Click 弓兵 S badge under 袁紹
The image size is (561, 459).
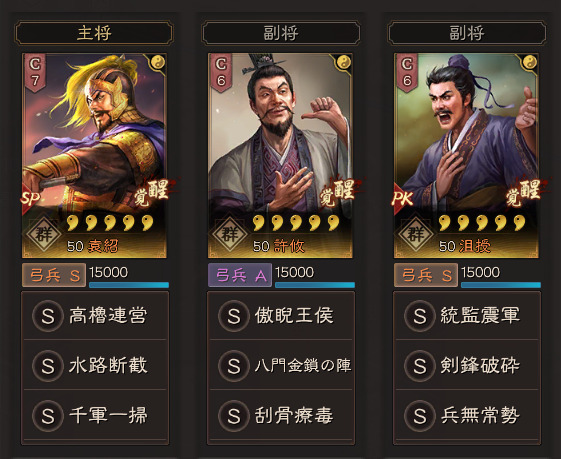pos(54,275)
